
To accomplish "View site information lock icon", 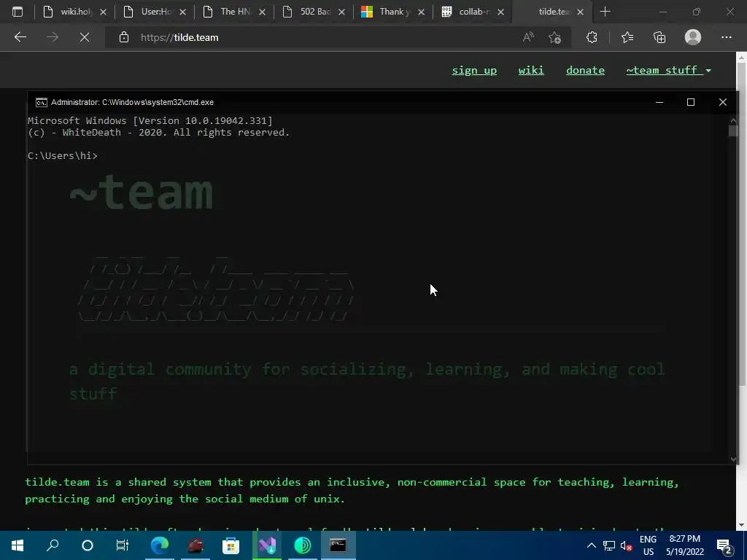I will [124, 37].
